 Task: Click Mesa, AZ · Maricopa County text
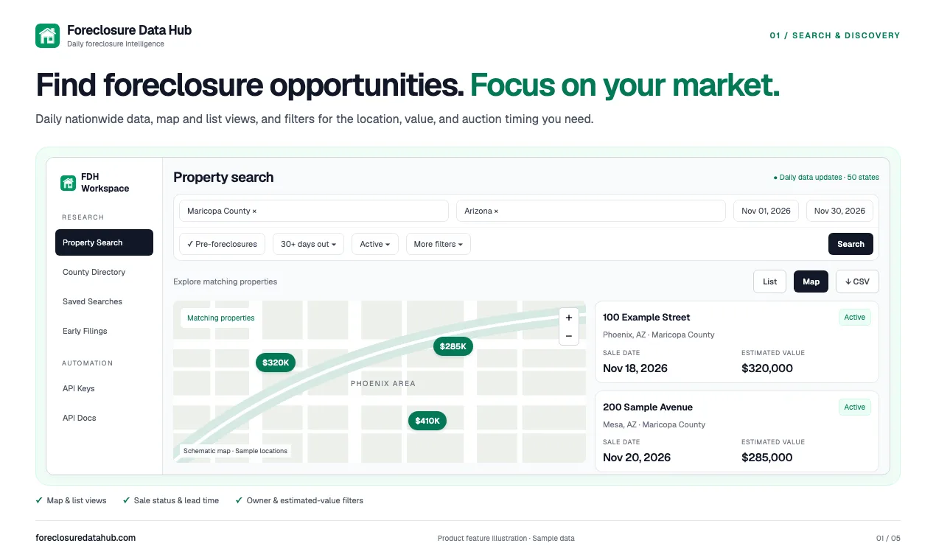pyautogui.click(x=654, y=424)
